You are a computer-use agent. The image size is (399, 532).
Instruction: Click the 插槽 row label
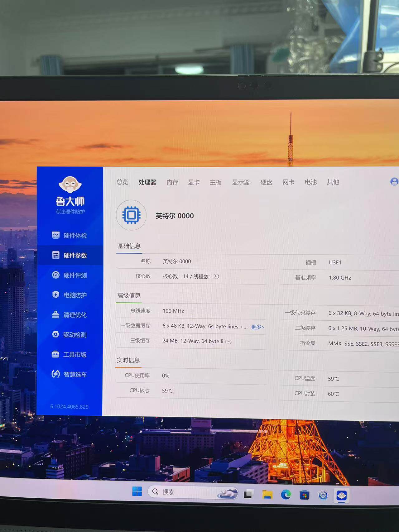point(311,262)
